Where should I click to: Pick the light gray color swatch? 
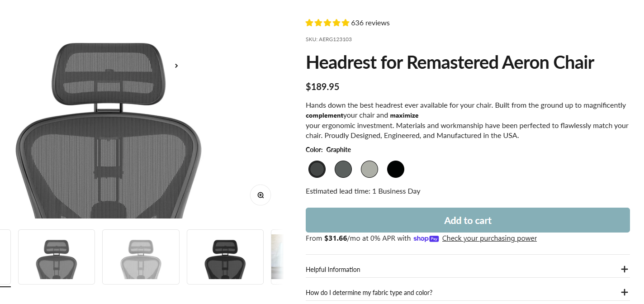(369, 169)
